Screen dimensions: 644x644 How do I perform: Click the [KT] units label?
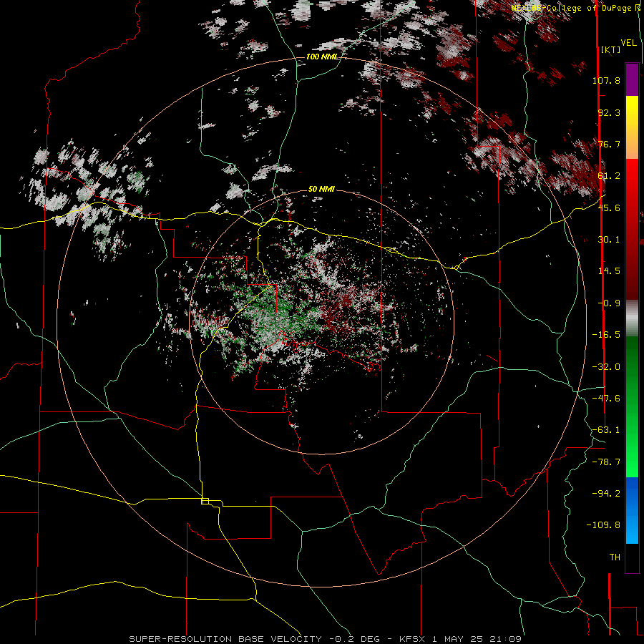point(611,49)
